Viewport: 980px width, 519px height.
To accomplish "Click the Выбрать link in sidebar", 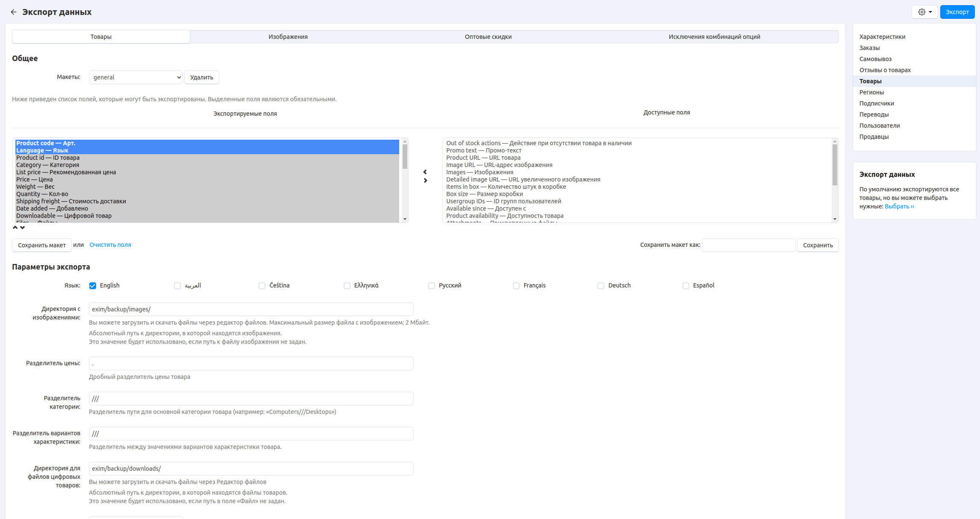I will pyautogui.click(x=899, y=206).
